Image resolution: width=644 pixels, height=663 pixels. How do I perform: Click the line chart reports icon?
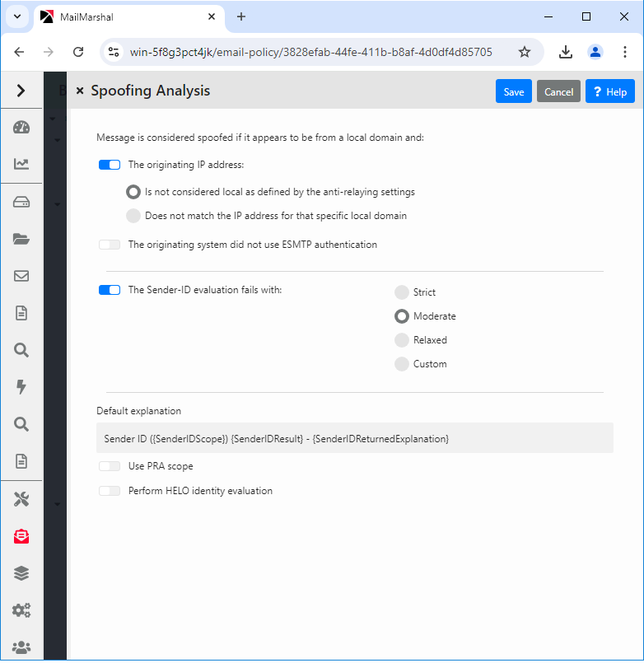tap(21, 164)
